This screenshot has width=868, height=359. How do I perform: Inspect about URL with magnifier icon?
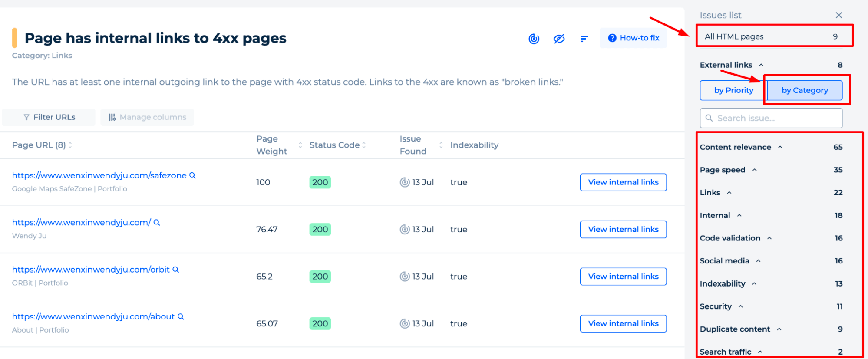[x=181, y=316]
